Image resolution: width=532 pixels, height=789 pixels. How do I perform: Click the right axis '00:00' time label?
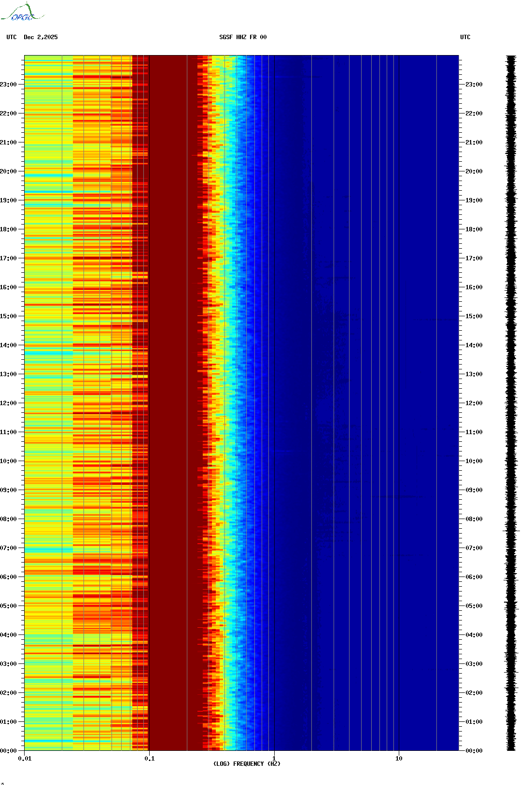click(x=474, y=751)
